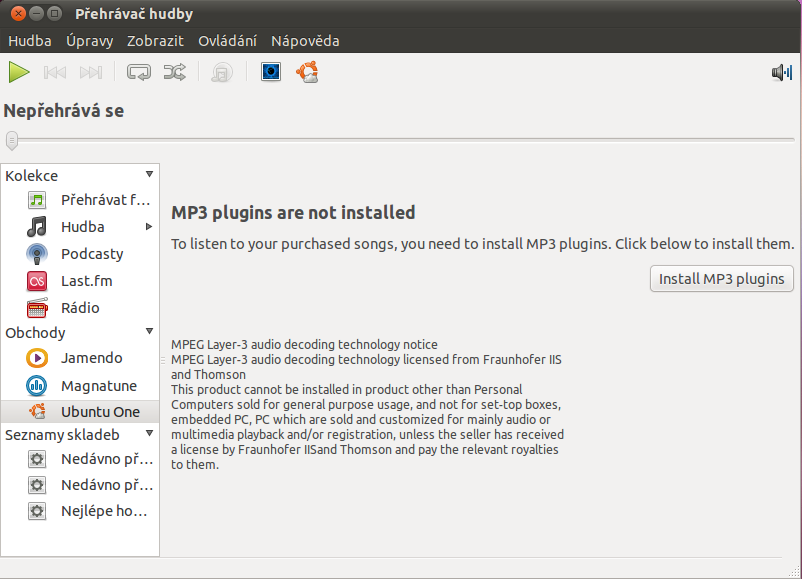The height and width of the screenshot is (579, 802).
Task: Skip to the next track
Action: (x=91, y=73)
